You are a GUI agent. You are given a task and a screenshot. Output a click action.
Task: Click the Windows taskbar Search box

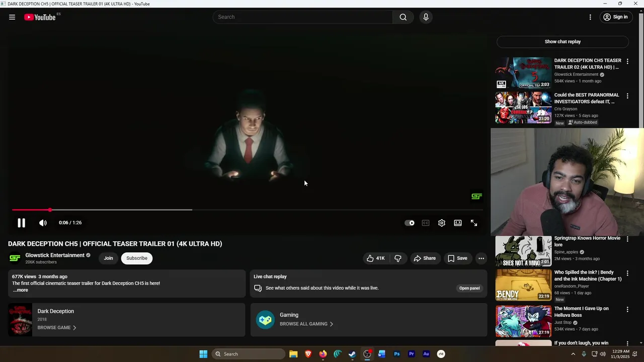point(249,354)
